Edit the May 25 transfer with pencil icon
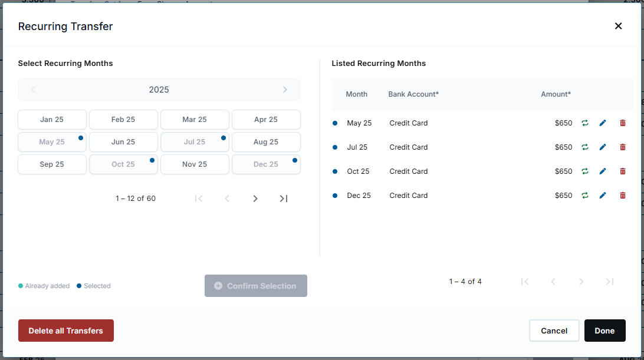The image size is (644, 360). (603, 123)
